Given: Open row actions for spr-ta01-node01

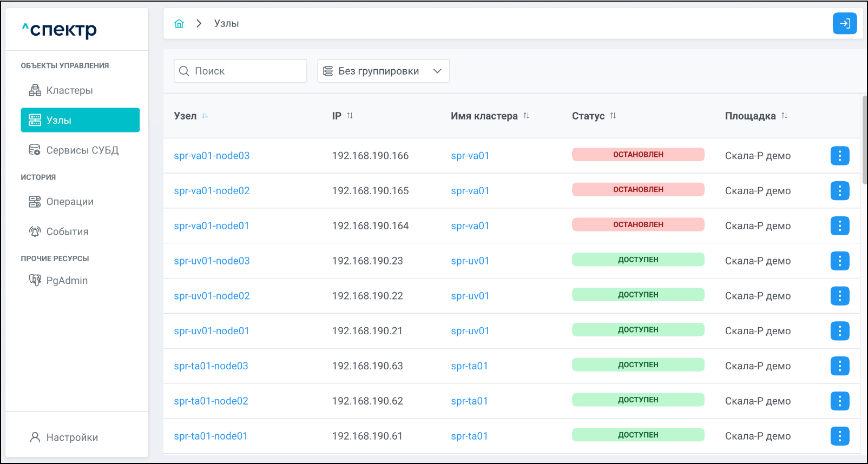Looking at the screenshot, I should pyautogui.click(x=839, y=436).
